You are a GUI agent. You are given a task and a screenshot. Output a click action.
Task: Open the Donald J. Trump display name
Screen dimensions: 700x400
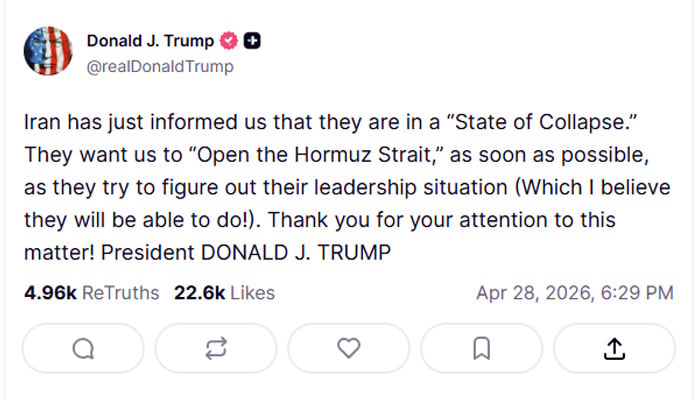(x=150, y=41)
